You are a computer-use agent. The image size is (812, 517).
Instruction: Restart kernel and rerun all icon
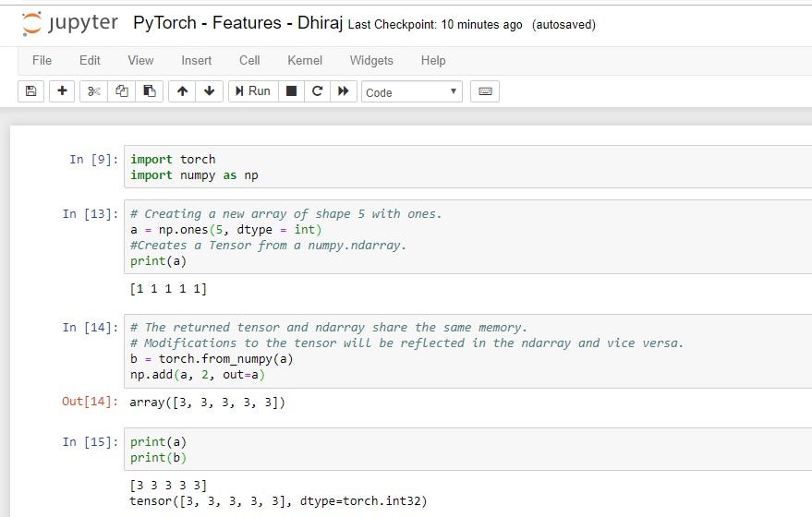click(x=344, y=91)
